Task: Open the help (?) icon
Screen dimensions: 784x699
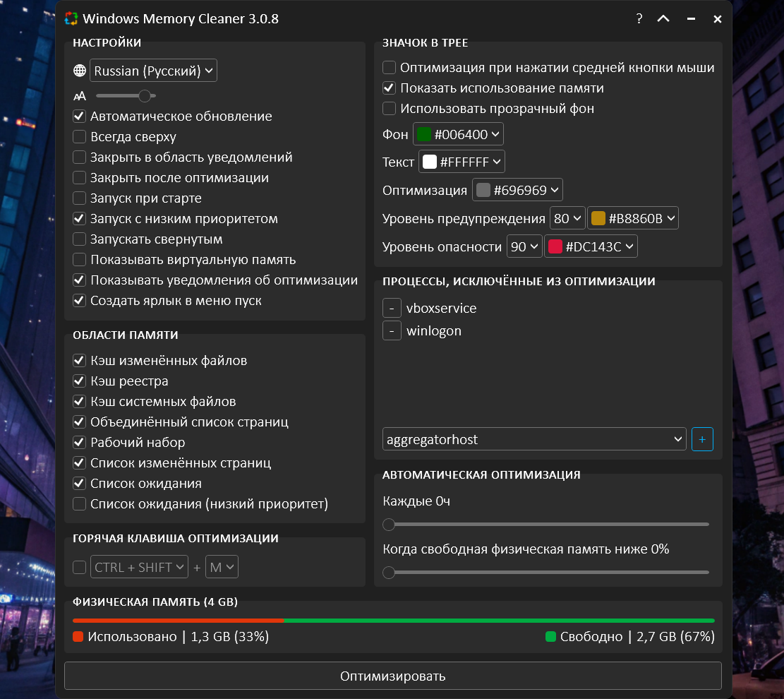Action: (639, 19)
